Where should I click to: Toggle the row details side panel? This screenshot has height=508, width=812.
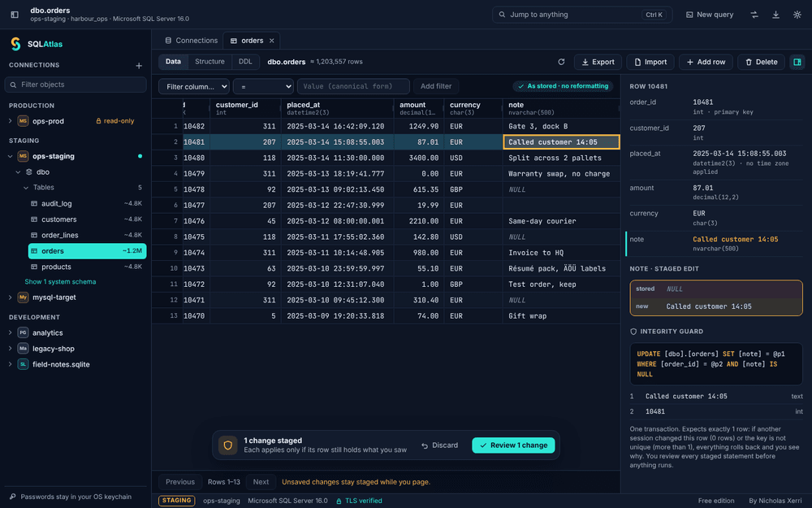pos(797,62)
